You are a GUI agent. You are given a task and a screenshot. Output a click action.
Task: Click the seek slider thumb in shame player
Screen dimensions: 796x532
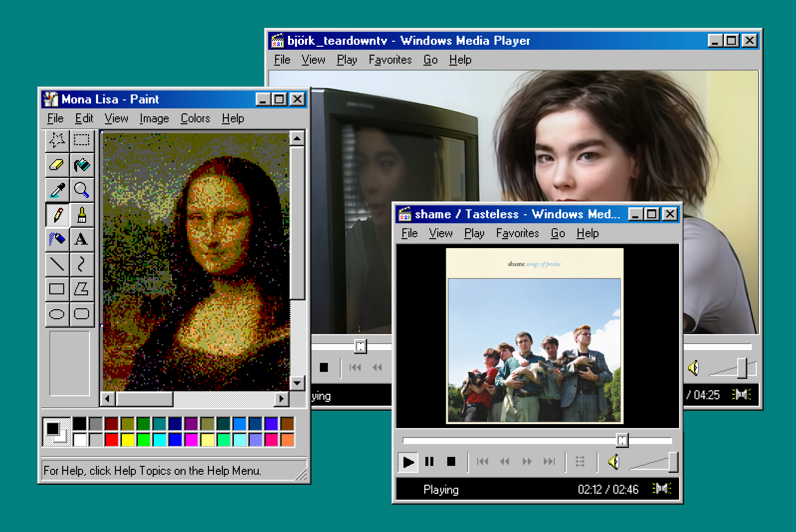tap(622, 440)
